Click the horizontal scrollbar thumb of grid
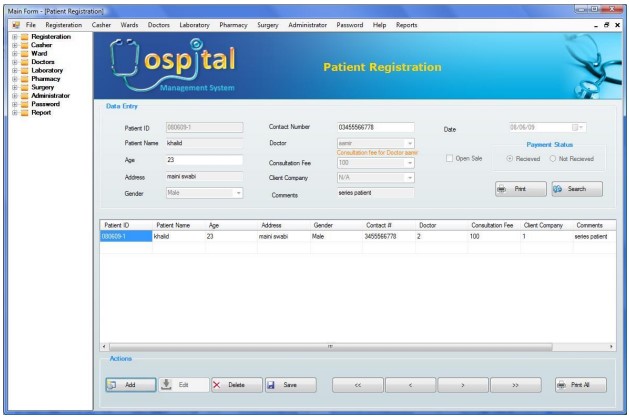Viewport: 629px width, 419px height. (331, 346)
